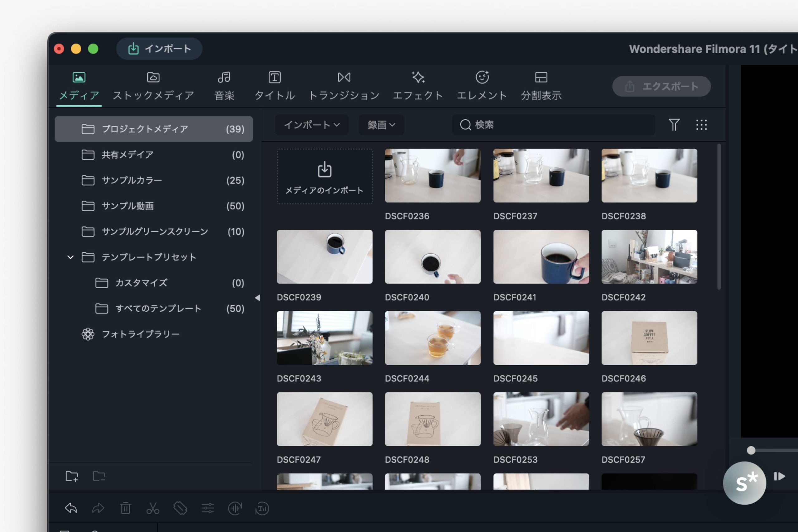Select the DSCF0241 thumbnail
Viewport: 798px width, 532px height.
[541, 257]
